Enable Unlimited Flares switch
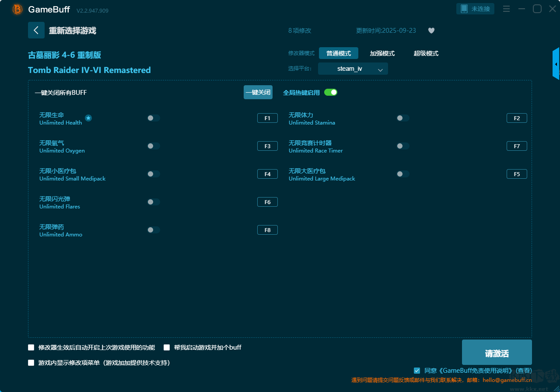Screen dimensions: 560x392 (x=154, y=202)
